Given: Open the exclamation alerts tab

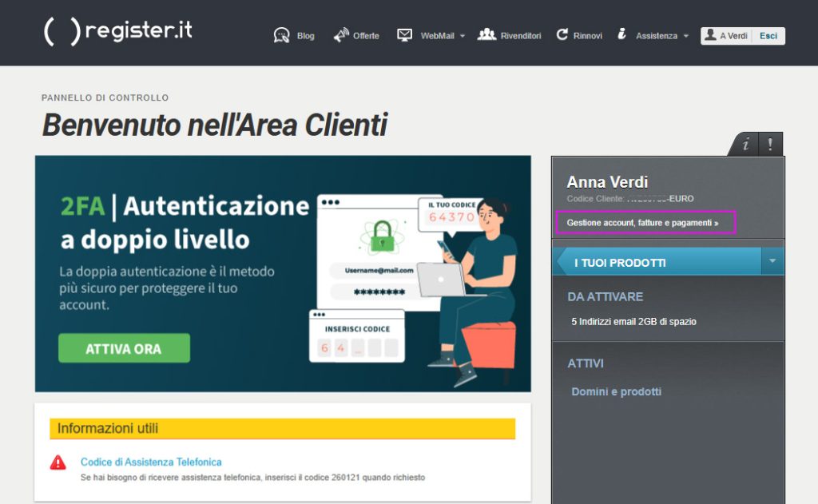Looking at the screenshot, I should point(770,145).
